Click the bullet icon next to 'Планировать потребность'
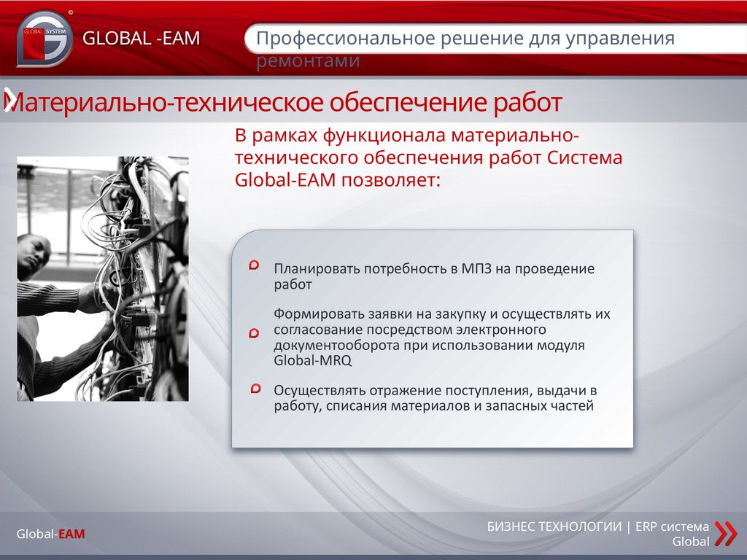The image size is (747, 560). [x=255, y=265]
